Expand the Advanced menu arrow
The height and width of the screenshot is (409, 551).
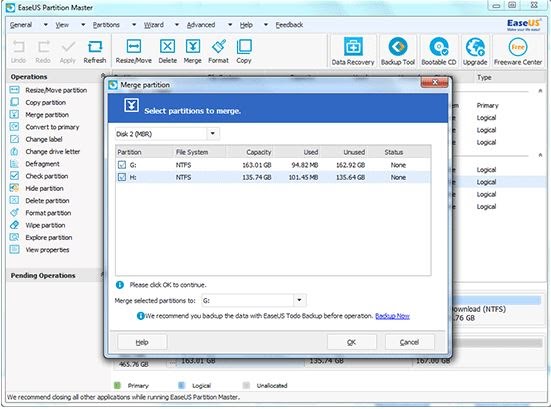230,25
